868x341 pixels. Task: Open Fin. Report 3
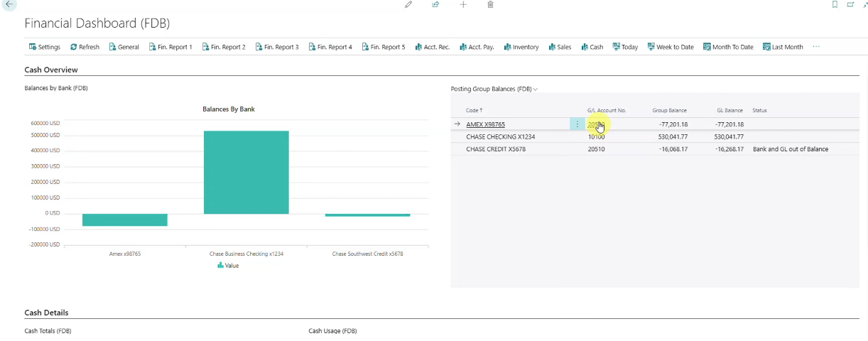[276, 47]
